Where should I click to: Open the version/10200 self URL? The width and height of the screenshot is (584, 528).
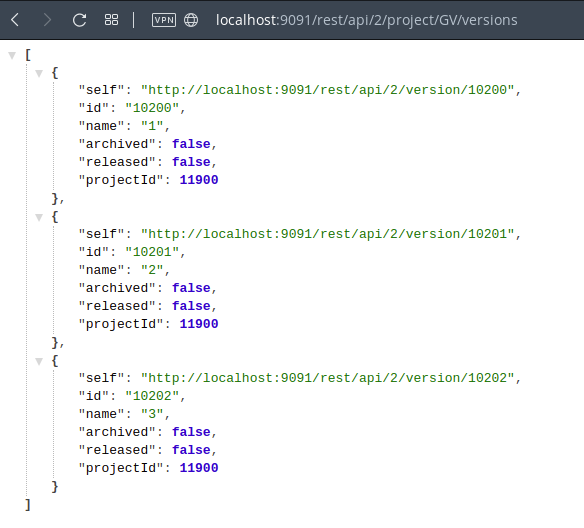coord(328,90)
